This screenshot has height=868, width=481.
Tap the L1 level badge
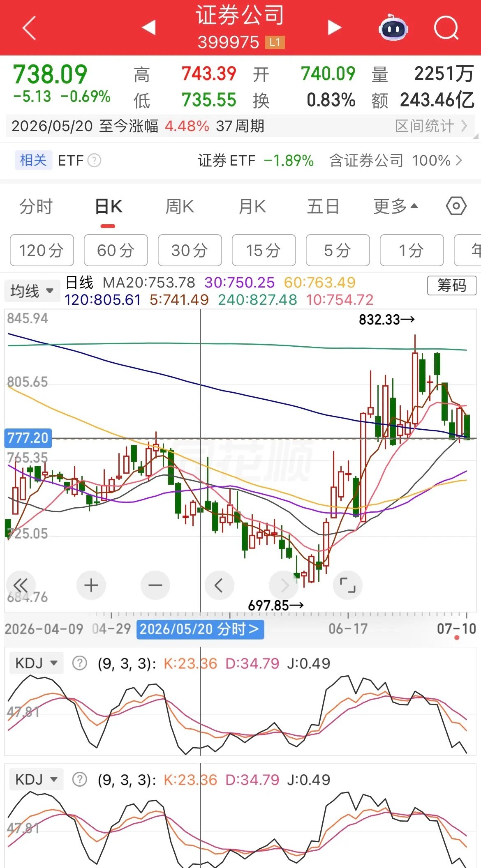(275, 42)
